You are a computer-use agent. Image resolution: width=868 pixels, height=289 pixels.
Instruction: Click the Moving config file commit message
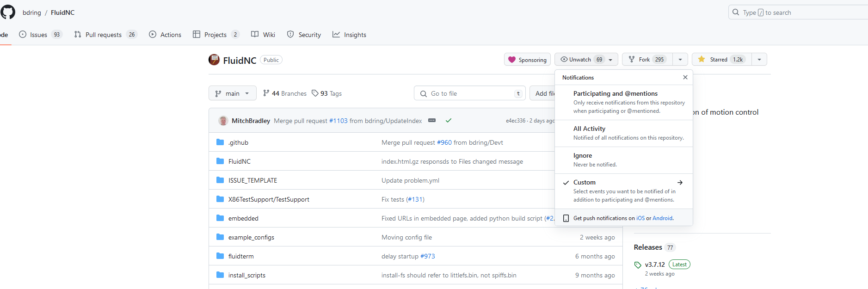coord(406,237)
